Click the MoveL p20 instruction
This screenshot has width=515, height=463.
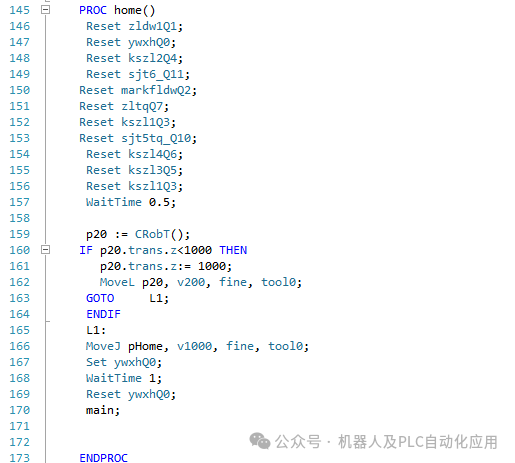(201, 282)
